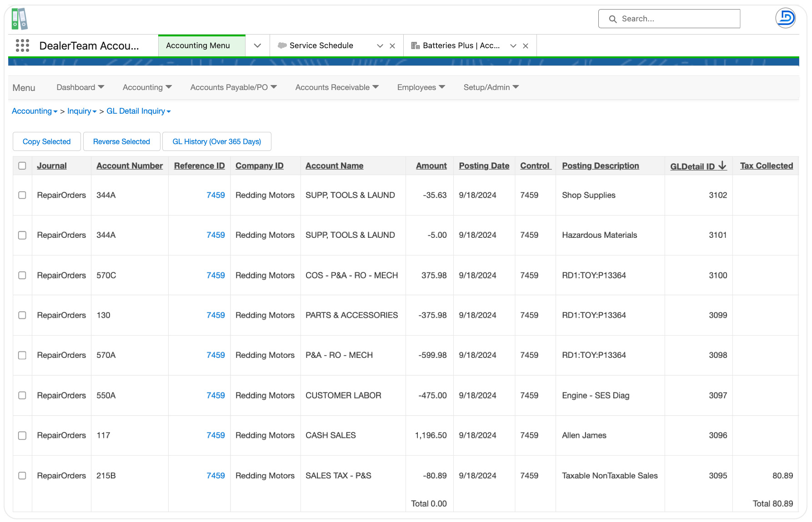The width and height of the screenshot is (812, 522).
Task: Check the Shop Supplies row checkbox
Action: click(22, 195)
